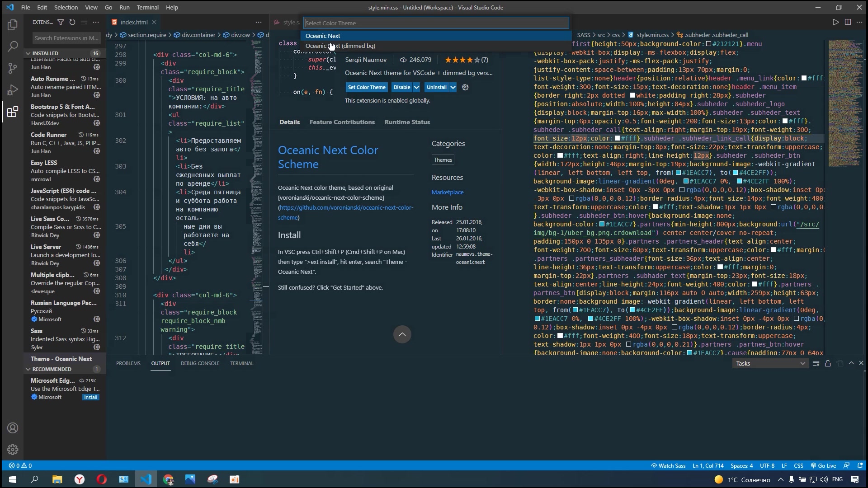
Task: Open the manage gear for Sass extension
Action: 97,347
